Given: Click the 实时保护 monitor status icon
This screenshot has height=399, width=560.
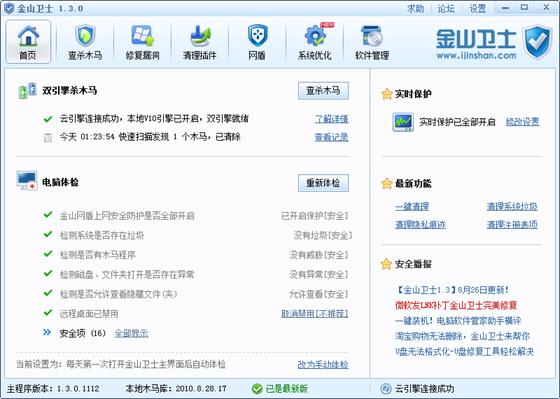Looking at the screenshot, I should click(x=403, y=122).
